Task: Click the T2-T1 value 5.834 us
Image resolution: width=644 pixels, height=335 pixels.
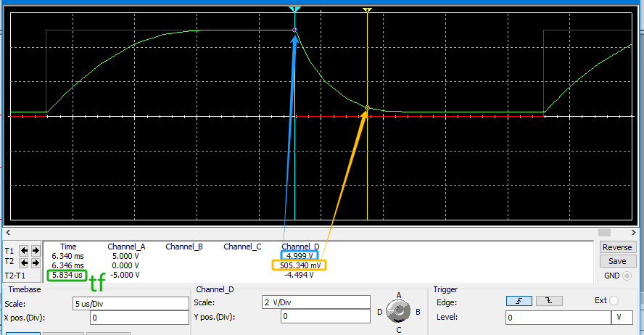Action: click(67, 275)
